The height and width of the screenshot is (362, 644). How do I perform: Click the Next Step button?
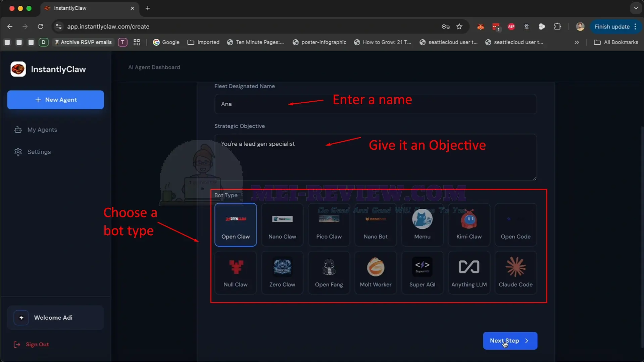pos(510,341)
